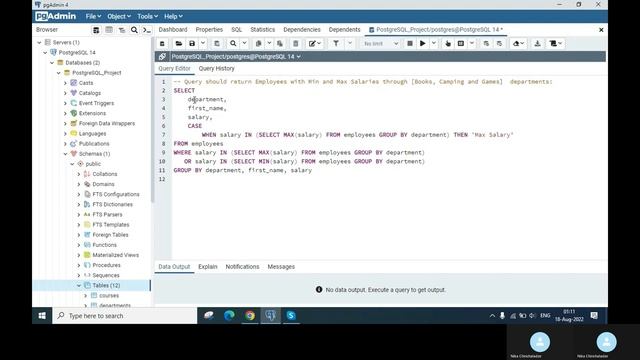The height and width of the screenshot is (360, 640).
Task: Click connection status link icon
Action: tap(162, 56)
